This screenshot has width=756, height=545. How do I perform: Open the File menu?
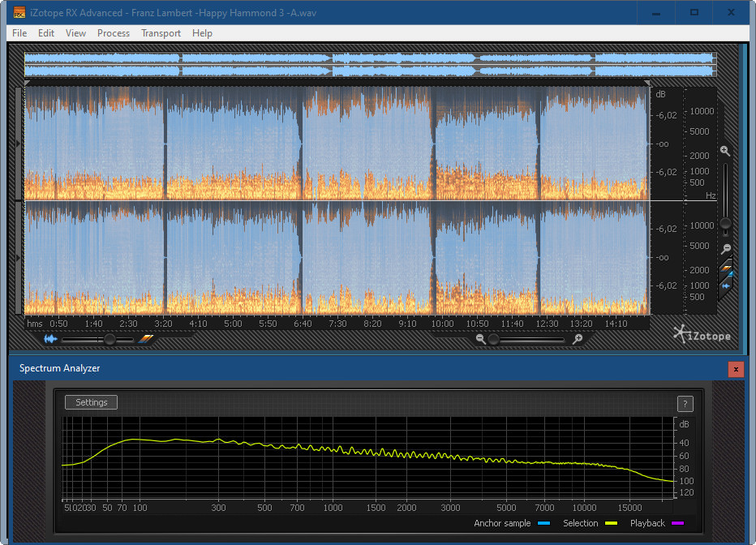[19, 33]
